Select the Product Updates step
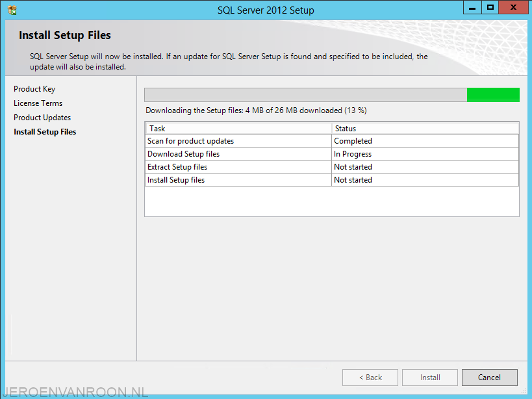532x399 pixels. pos(42,118)
